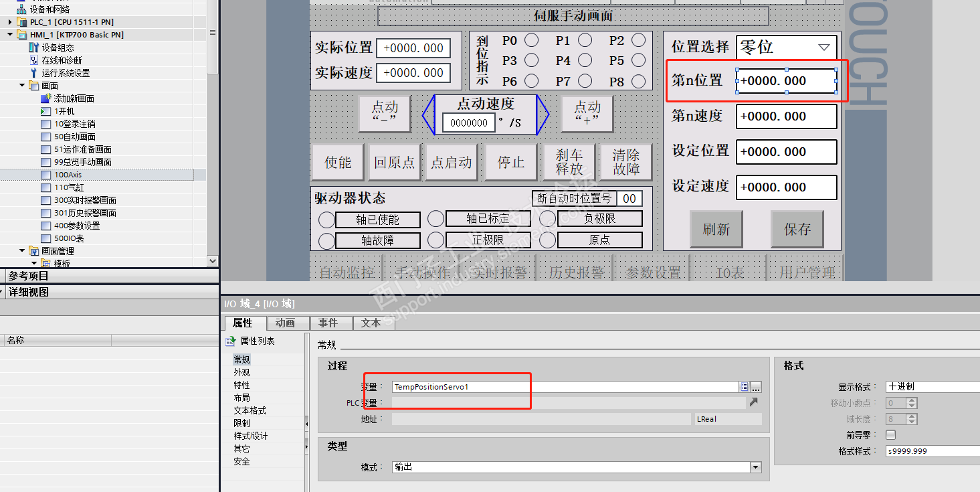Collapse the HMI_1 tree node
Viewport: 980px width, 492px height.
[x=10, y=35]
